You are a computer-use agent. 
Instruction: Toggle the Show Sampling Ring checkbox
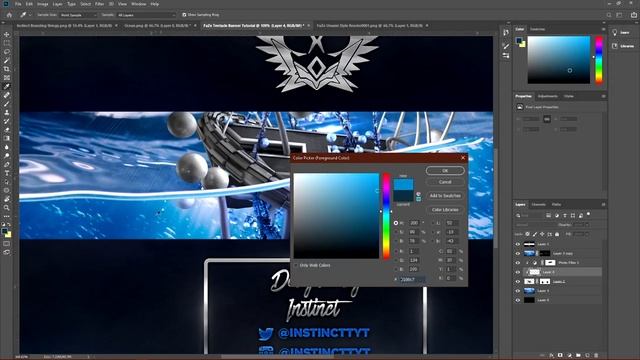click(184, 15)
